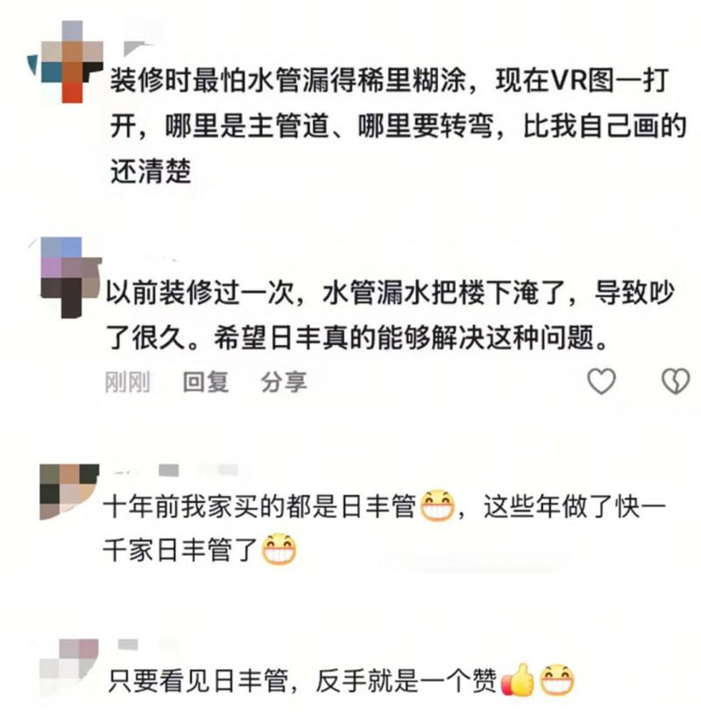Screen dimensions: 701x728
Task: Open the third commenter's blurred username
Action: pos(176,470)
